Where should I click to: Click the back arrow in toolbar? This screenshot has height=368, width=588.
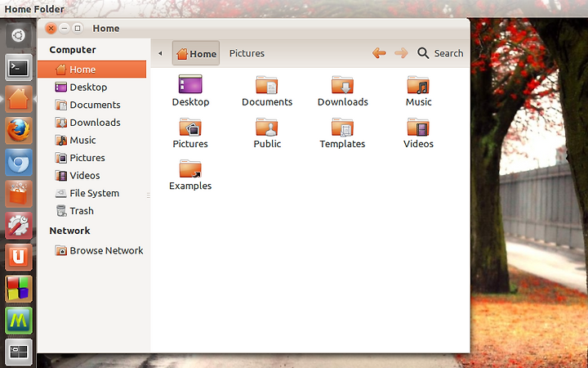tap(379, 53)
